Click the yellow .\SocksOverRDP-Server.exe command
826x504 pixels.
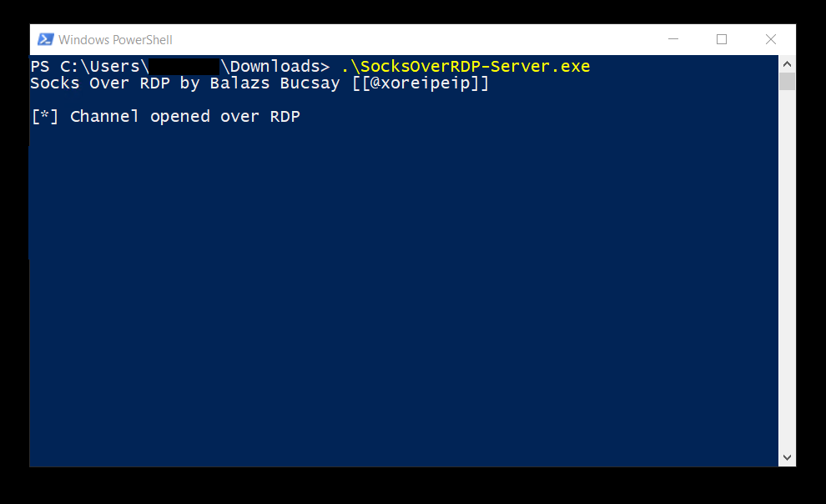[465, 67]
